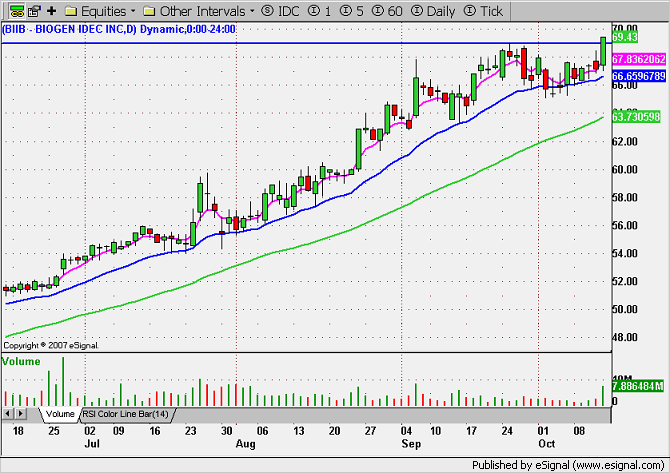Click the 18 date label on time axis
Screen dimensions: 670x473
18,431
